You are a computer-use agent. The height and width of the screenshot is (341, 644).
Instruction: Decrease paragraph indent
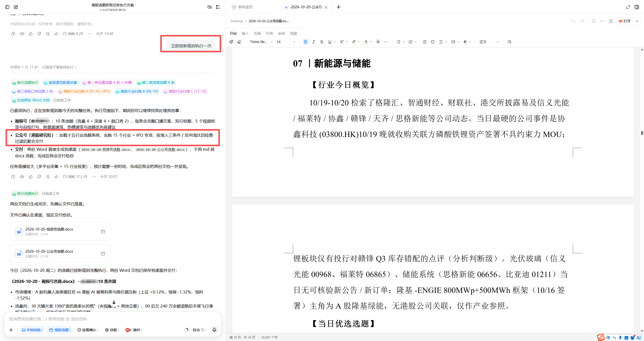coord(425,42)
